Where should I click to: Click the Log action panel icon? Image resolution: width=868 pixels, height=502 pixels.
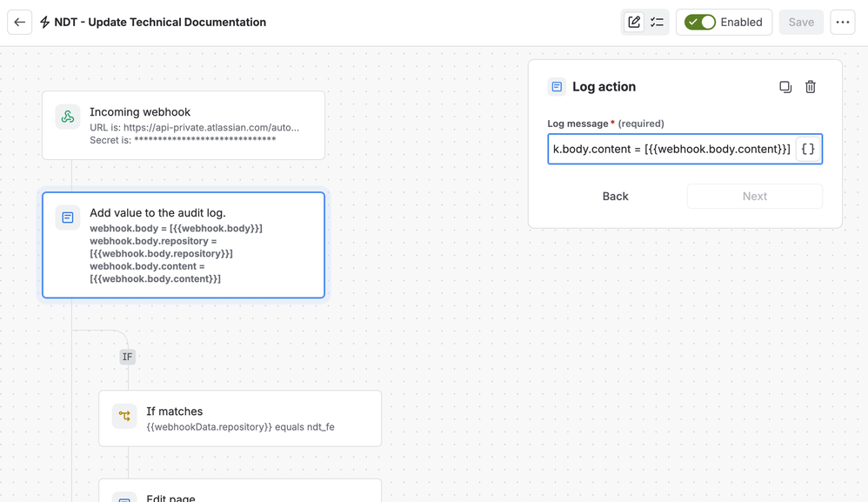click(x=557, y=87)
